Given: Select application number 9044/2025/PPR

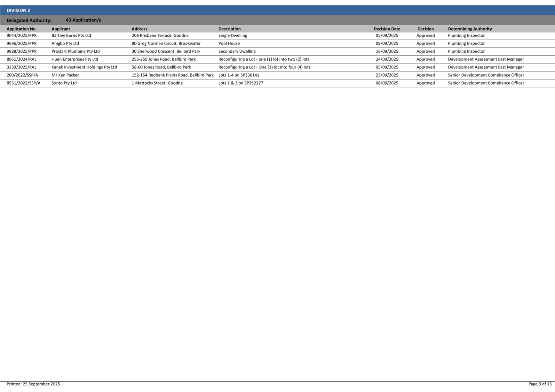Looking at the screenshot, I should (21, 35).
